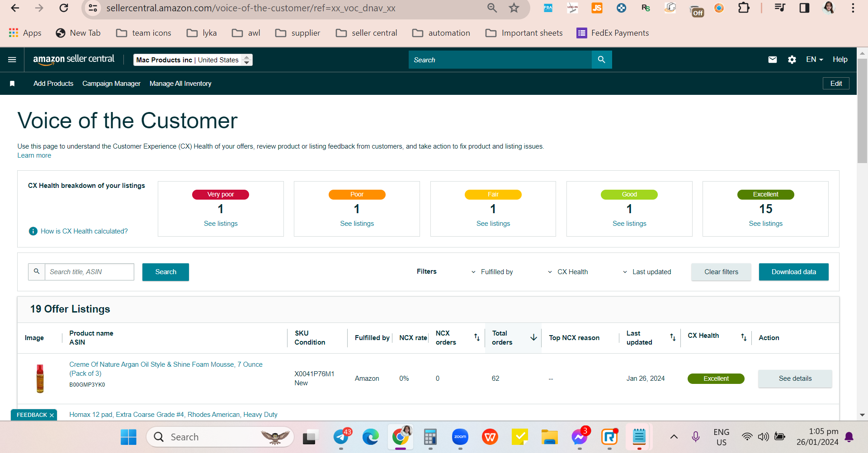868x453 pixels.
Task: Open Chrome's three-dot menu
Action: coord(853,8)
